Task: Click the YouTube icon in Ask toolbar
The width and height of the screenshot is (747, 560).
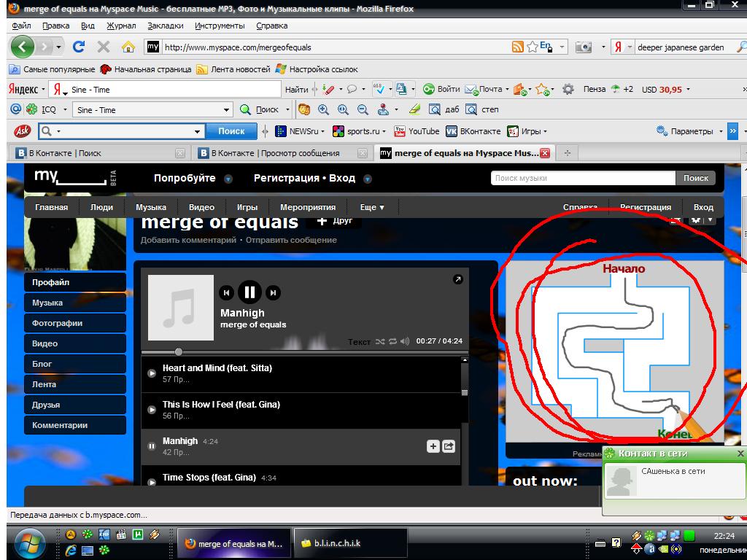Action: [399, 131]
